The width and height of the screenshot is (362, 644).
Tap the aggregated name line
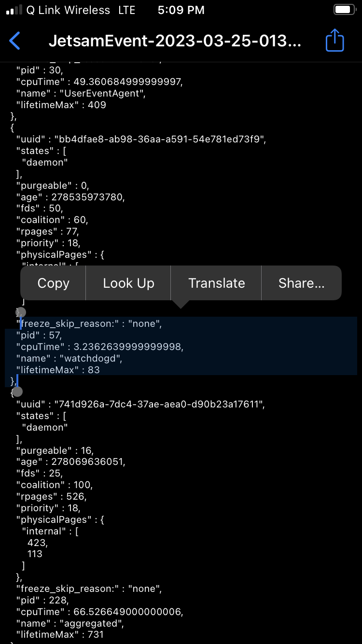70,623
